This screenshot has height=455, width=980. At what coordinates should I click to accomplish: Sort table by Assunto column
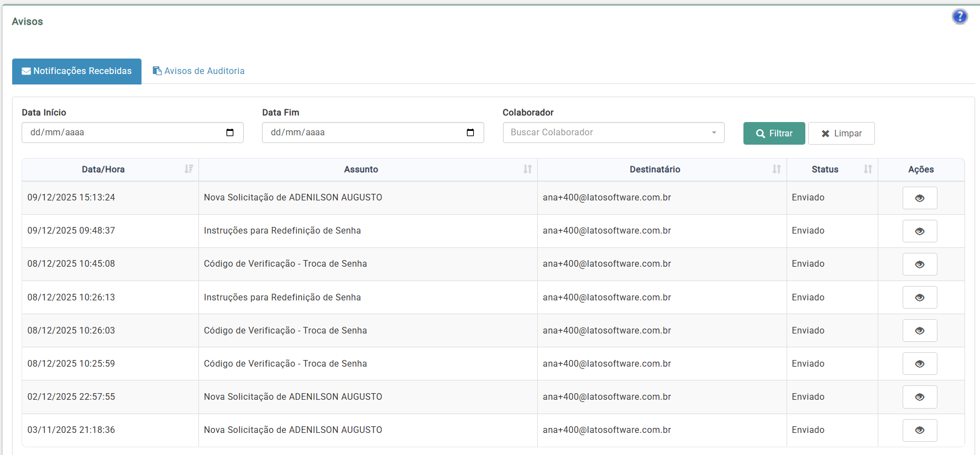527,169
